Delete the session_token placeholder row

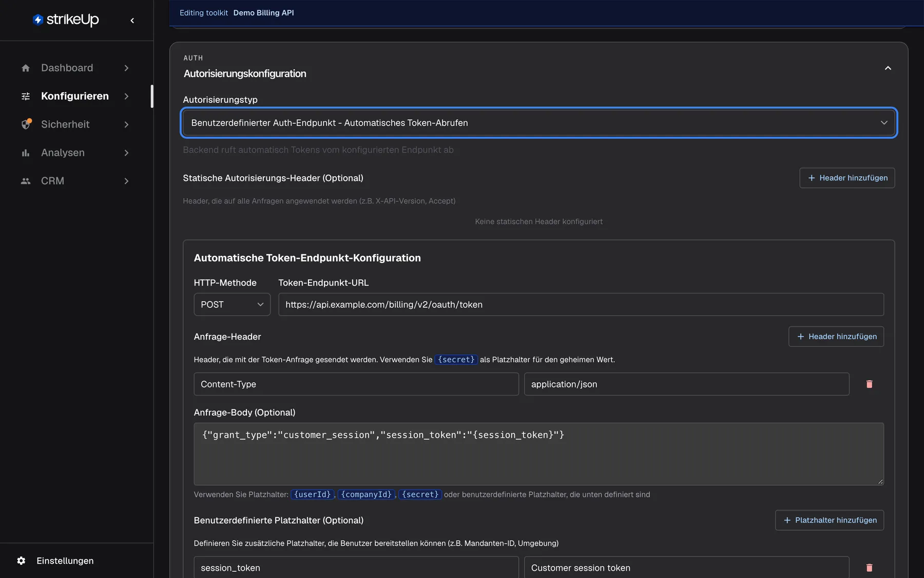point(869,568)
